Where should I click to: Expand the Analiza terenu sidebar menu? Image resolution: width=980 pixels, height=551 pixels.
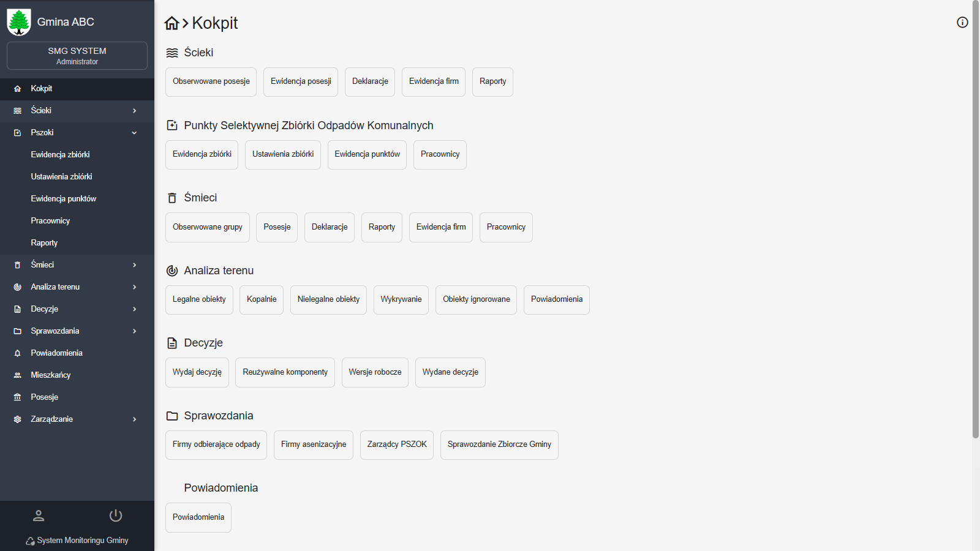pyautogui.click(x=134, y=287)
